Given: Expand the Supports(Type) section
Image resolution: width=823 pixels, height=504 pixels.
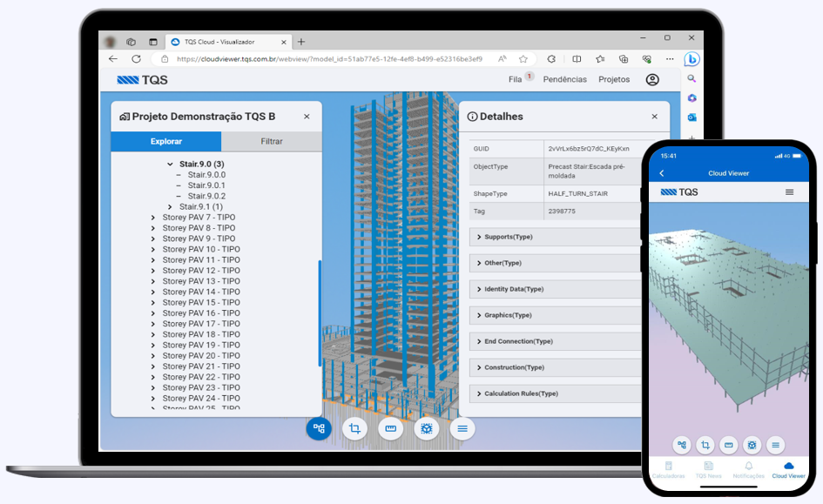Looking at the screenshot, I should (x=478, y=237).
